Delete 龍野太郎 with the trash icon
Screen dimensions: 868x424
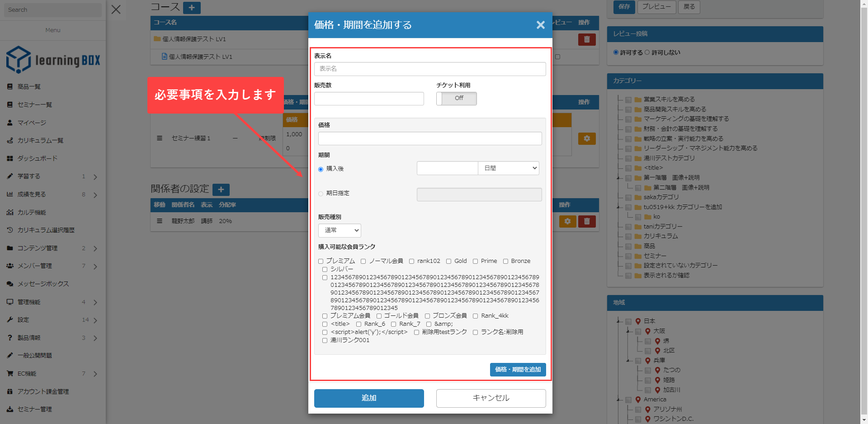tap(586, 221)
